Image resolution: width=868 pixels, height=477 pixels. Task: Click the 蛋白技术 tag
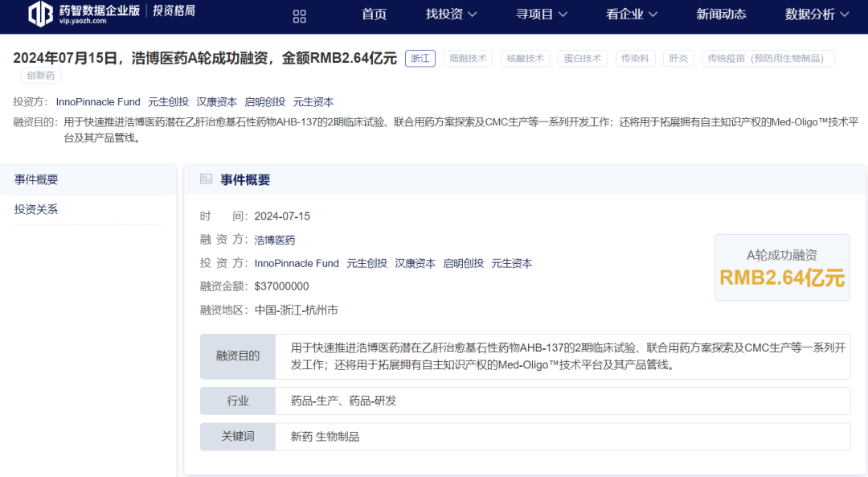pyautogui.click(x=583, y=58)
